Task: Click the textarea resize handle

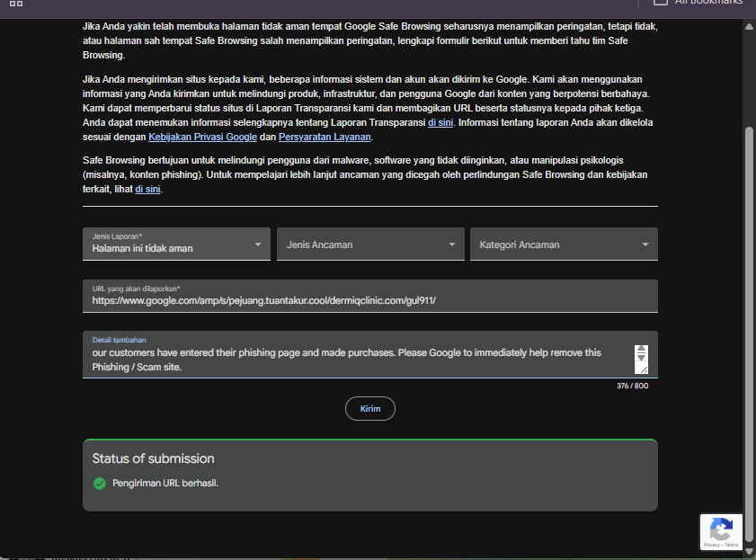Action: 643,369
